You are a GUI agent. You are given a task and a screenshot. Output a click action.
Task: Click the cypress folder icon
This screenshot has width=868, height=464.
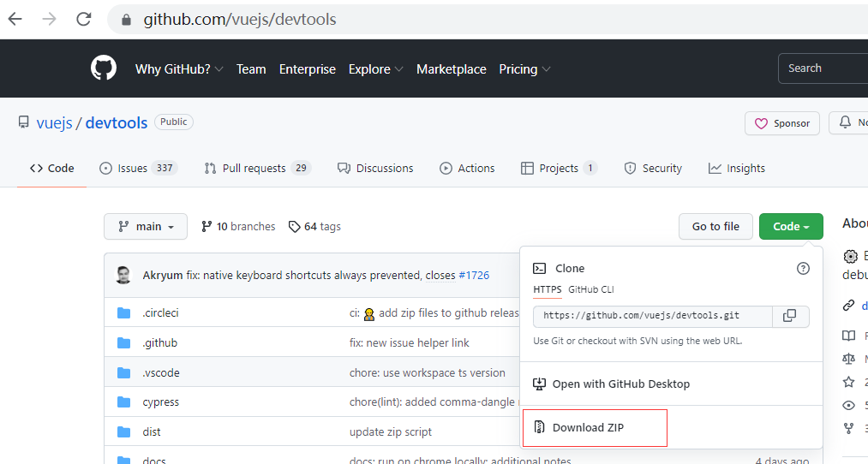[123, 402]
